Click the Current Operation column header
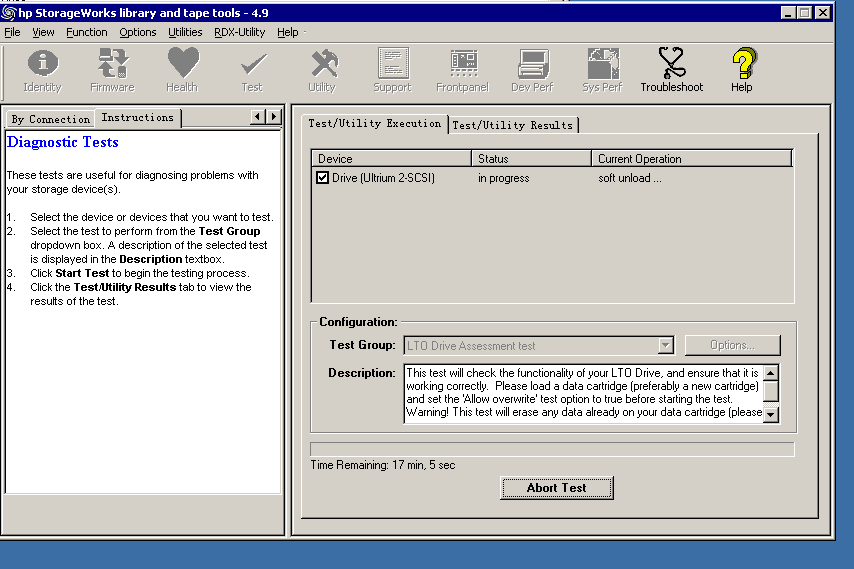This screenshot has height=569, width=854. point(692,158)
